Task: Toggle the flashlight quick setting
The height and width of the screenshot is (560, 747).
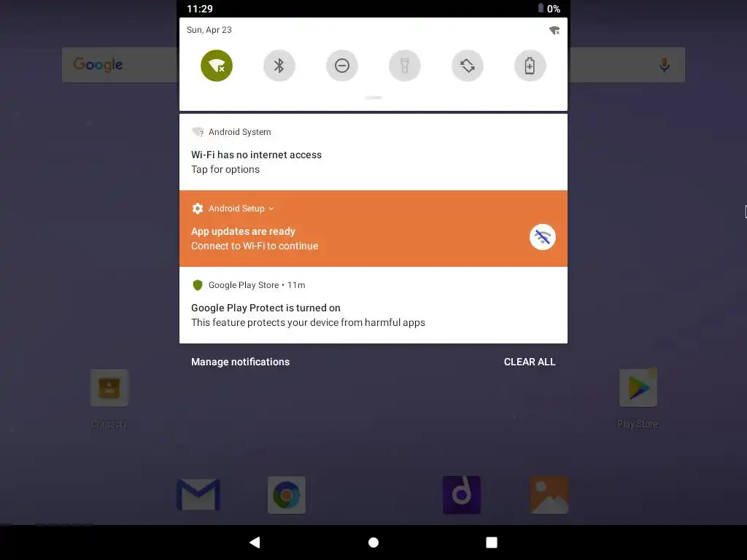Action: click(404, 66)
